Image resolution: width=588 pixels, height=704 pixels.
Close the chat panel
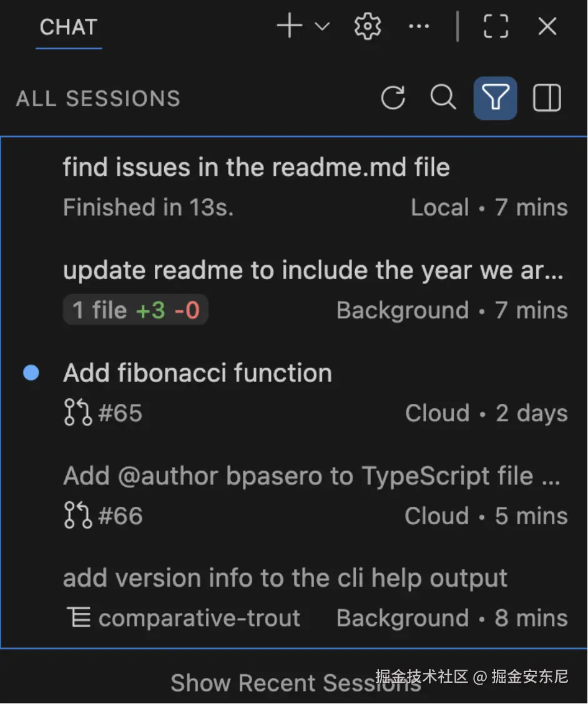pyautogui.click(x=547, y=27)
